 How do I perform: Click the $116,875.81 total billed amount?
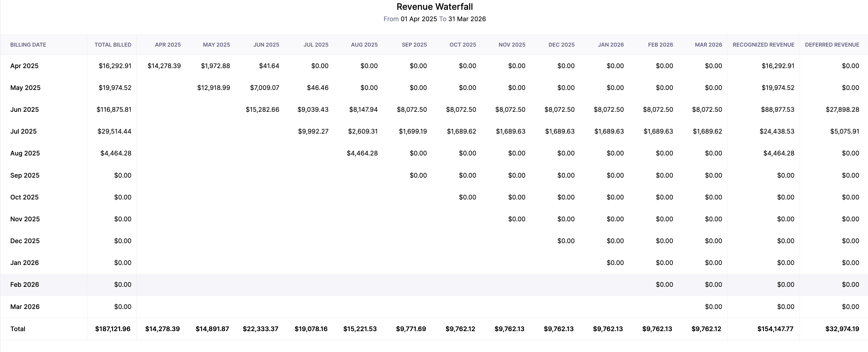tap(114, 110)
